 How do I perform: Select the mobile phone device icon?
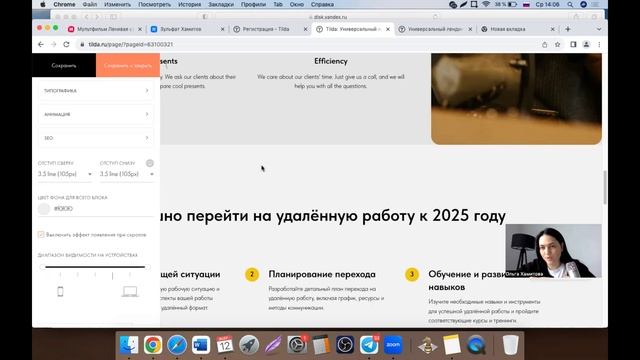(x=60, y=291)
